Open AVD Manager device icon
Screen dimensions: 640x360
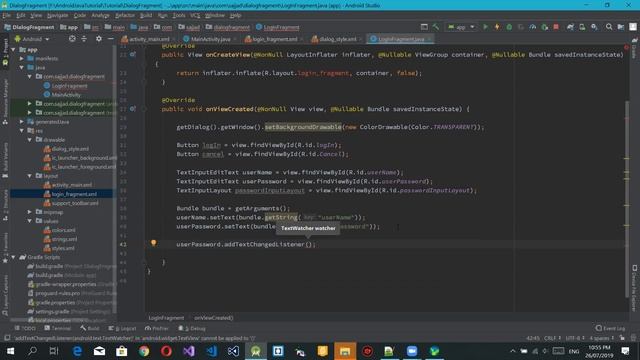coord(582,27)
